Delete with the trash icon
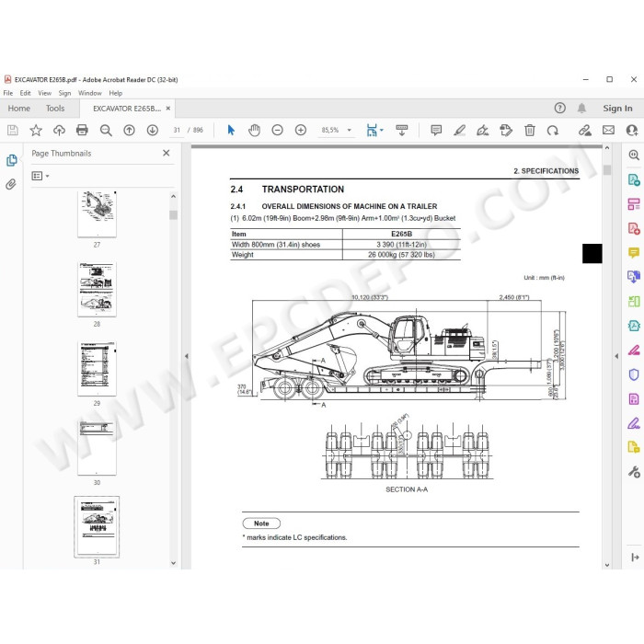The image size is (644, 644). (x=529, y=131)
